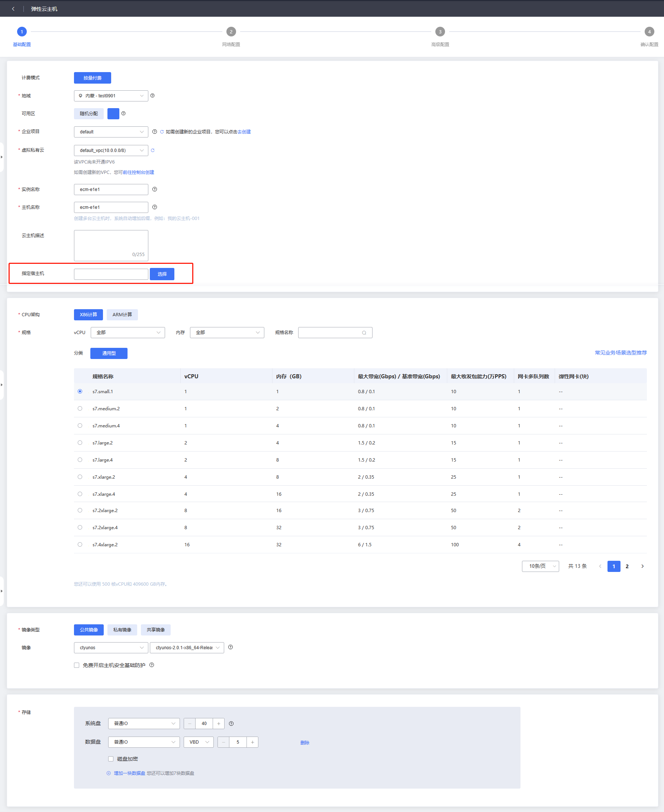Image resolution: width=664 pixels, height=812 pixels.
Task: Click help icon next to image version dropdown
Action: (230, 647)
